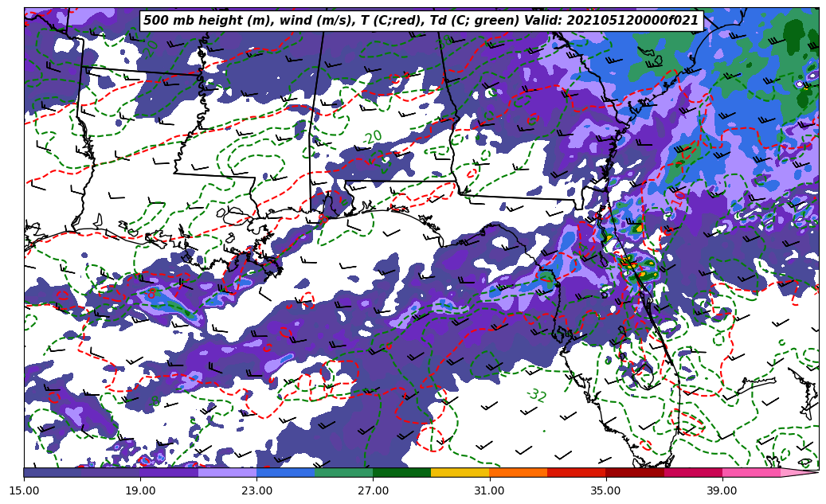This screenshot has height=504, width=826.
Task: Select the bright red colorbar segment
Action: tap(576, 472)
